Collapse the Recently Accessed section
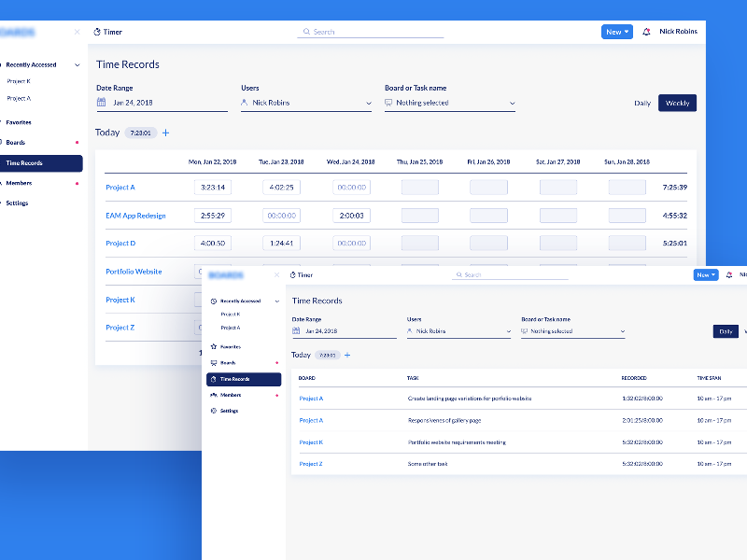The width and height of the screenshot is (747, 560). (77, 66)
